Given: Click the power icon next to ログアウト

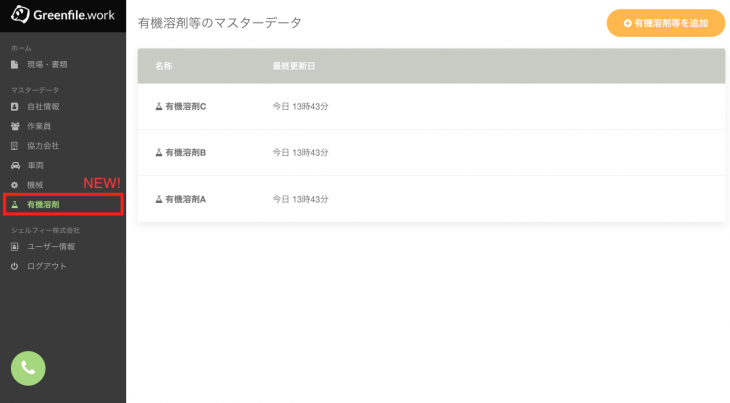Looking at the screenshot, I should click(14, 266).
